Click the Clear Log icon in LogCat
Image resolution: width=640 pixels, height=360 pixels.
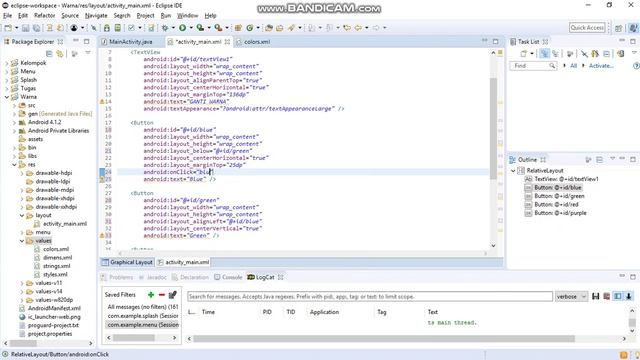[607, 296]
